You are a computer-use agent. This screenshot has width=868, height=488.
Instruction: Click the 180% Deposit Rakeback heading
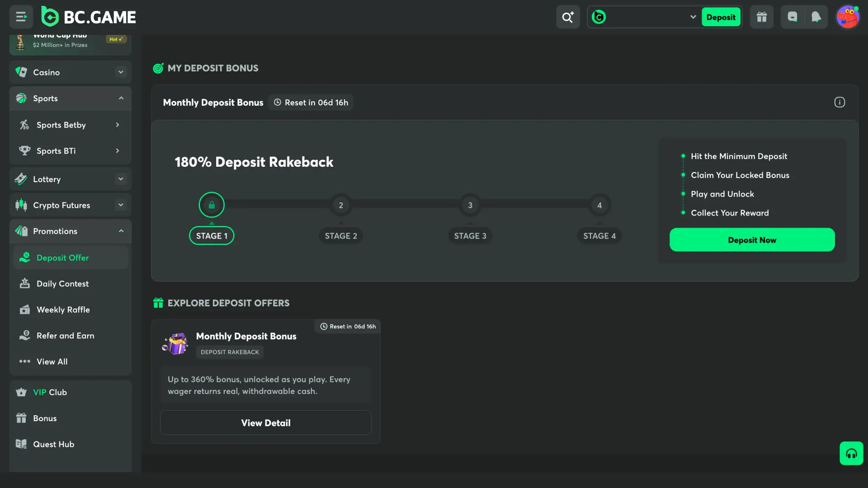(254, 162)
